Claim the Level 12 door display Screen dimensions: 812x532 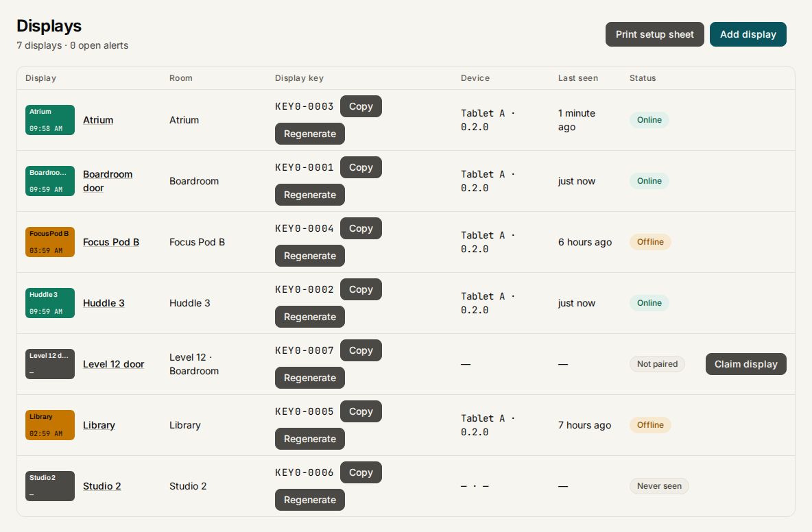coord(745,364)
